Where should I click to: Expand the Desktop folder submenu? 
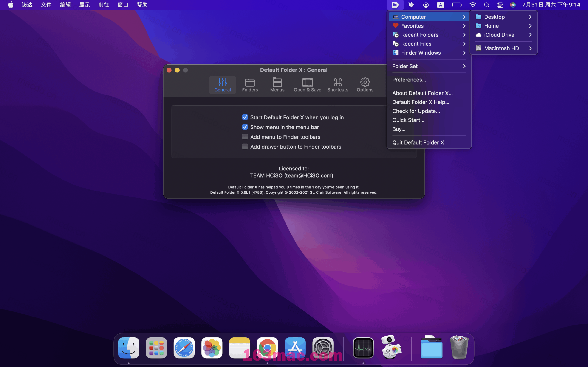(530, 17)
